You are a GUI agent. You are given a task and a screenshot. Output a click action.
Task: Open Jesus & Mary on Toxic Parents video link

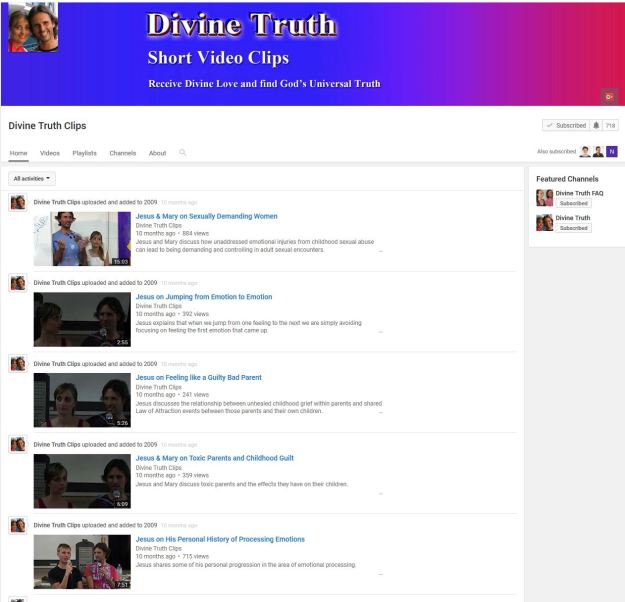[214, 458]
